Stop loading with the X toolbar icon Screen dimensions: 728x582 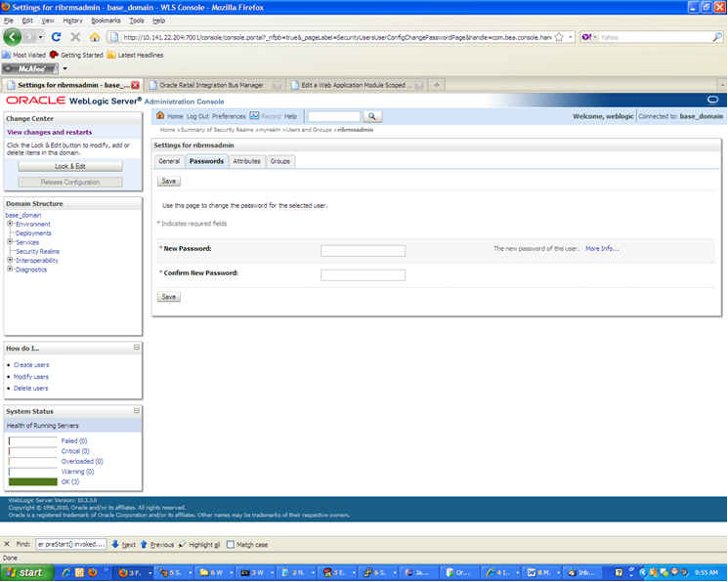tap(75, 37)
